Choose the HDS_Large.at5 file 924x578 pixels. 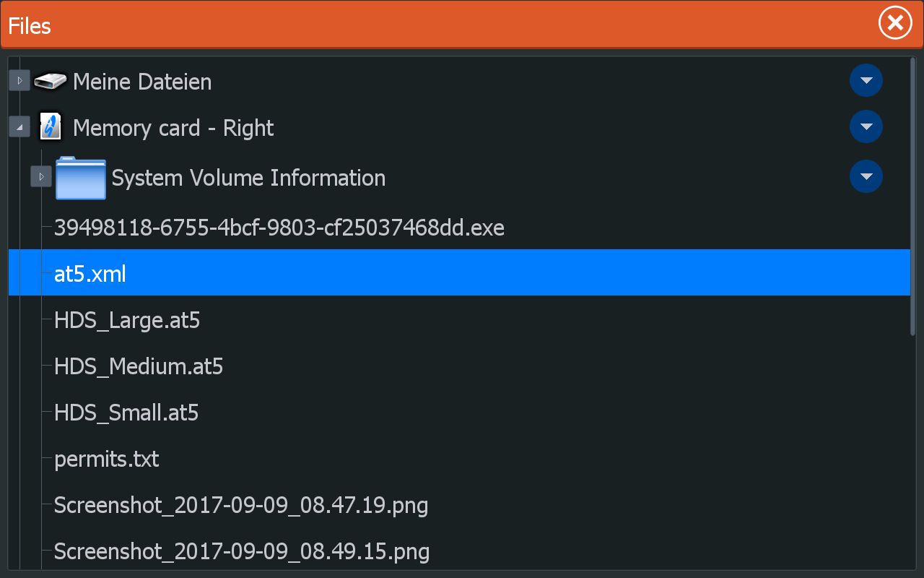click(127, 320)
